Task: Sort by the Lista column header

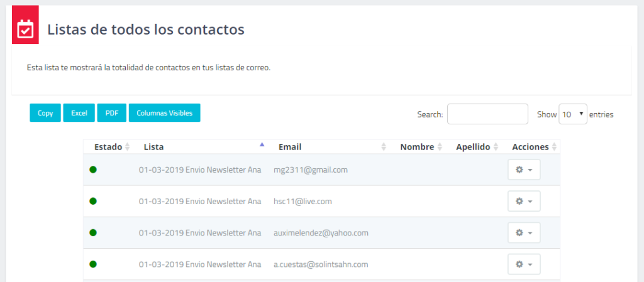Action: pos(154,147)
